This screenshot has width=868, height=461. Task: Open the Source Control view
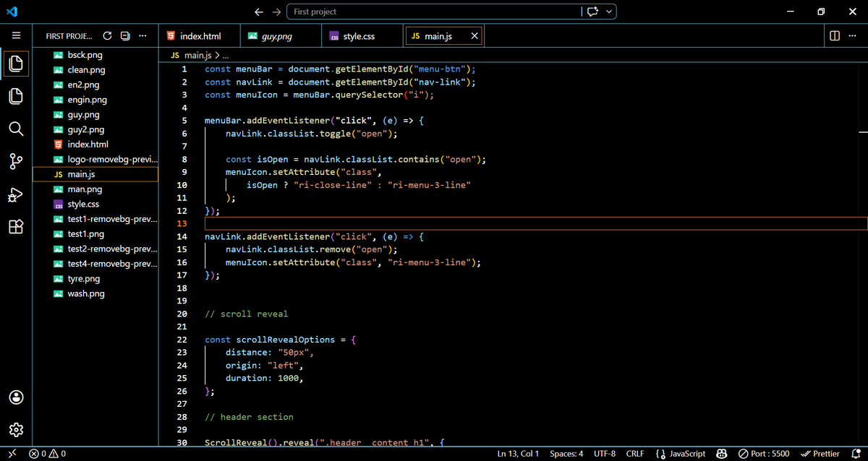pos(16,162)
